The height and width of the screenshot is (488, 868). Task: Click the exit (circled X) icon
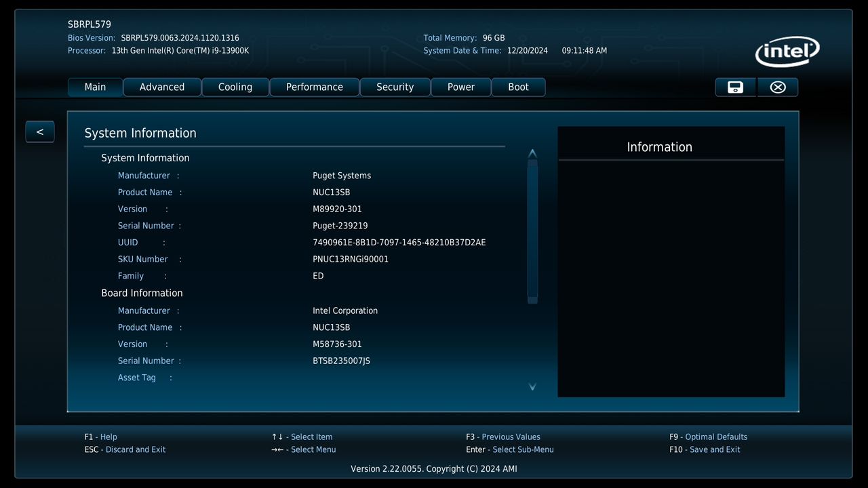point(778,87)
